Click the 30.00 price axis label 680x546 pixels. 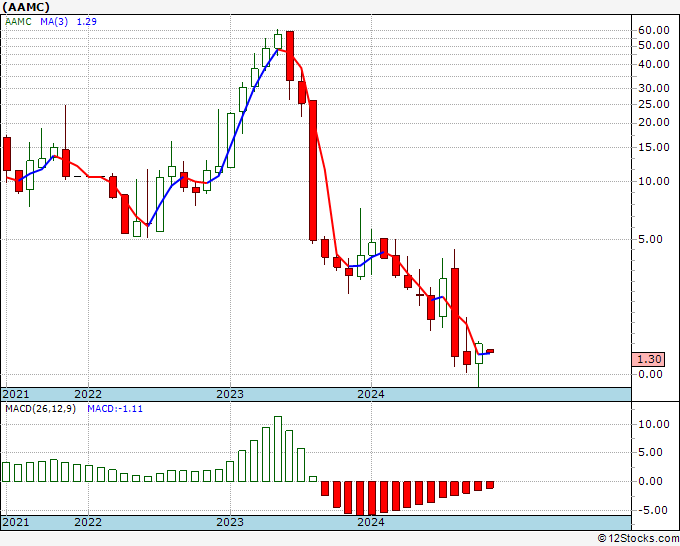pyautogui.click(x=654, y=88)
